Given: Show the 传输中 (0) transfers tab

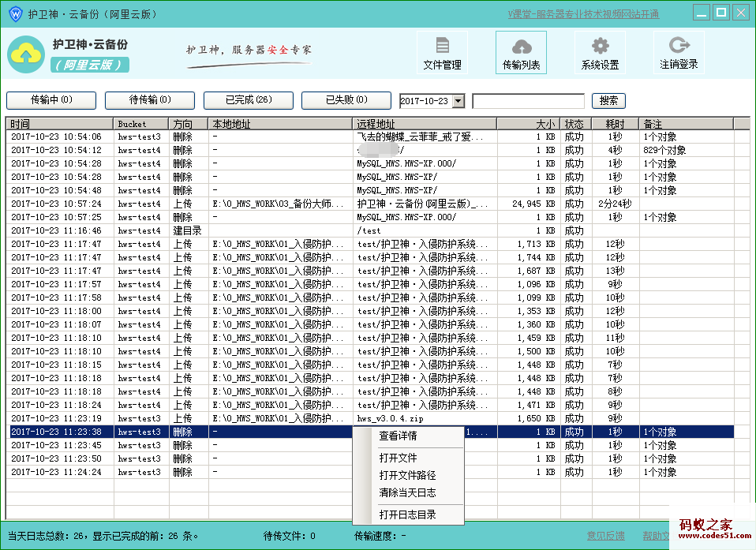Looking at the screenshot, I should coord(51,100).
